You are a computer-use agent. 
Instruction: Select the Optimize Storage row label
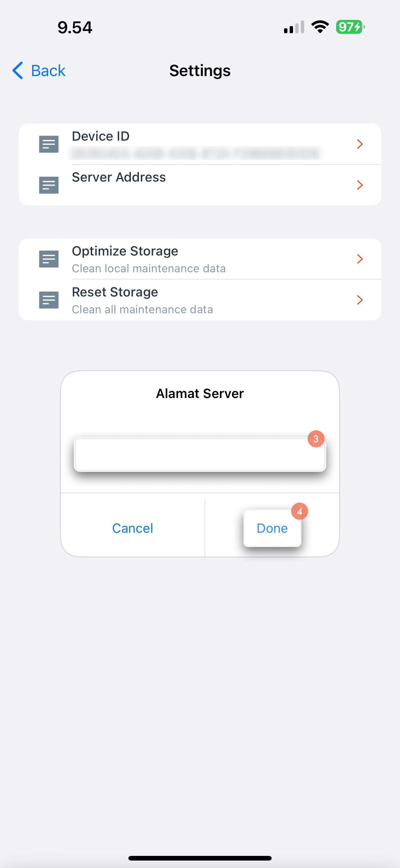click(125, 251)
